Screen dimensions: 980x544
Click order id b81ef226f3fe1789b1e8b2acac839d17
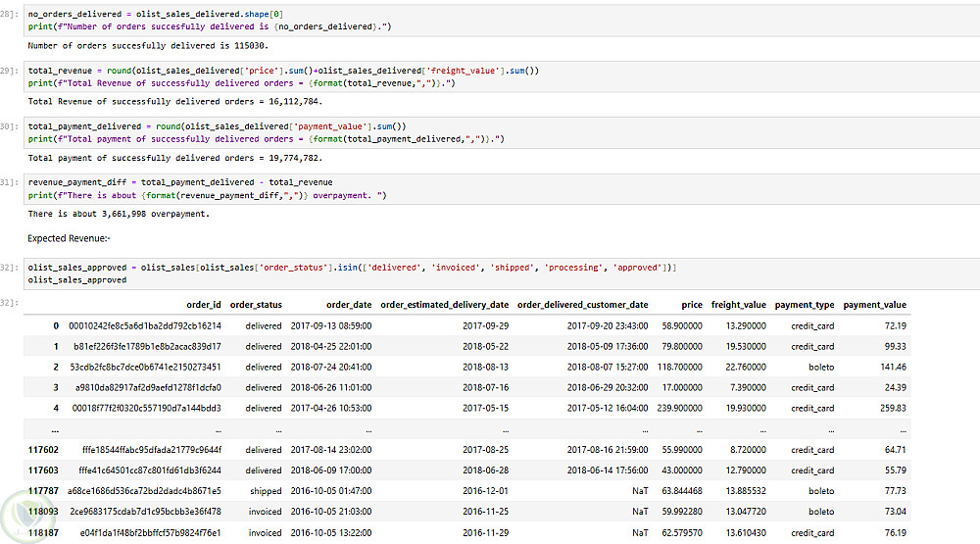148,346
